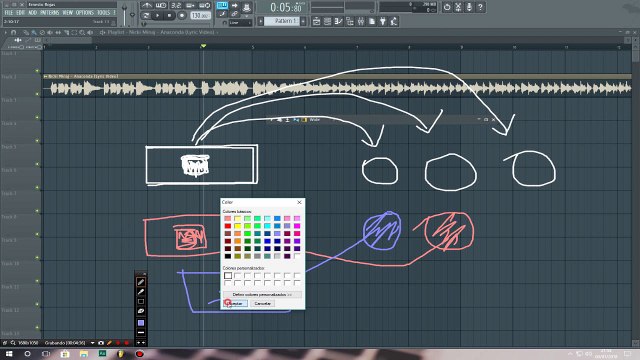Open the Pattern 1 selector
The width and height of the screenshot is (640, 360).
(282, 21)
